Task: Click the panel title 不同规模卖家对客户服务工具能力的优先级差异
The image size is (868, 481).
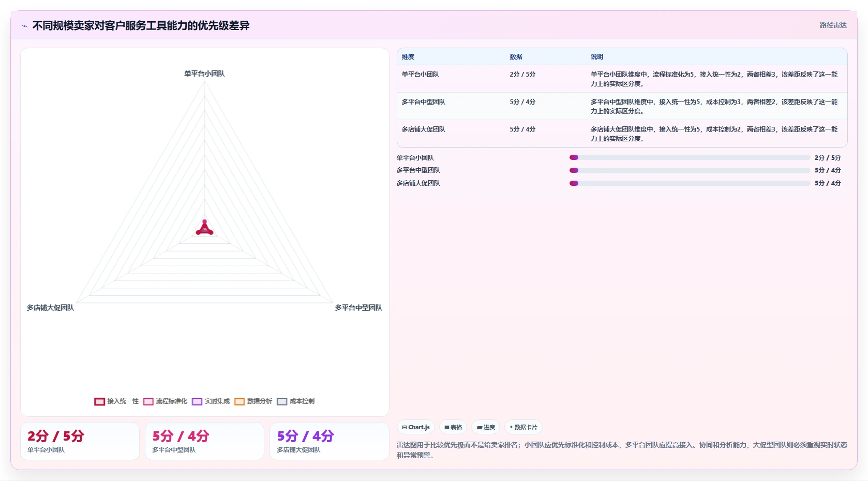Action: click(141, 25)
